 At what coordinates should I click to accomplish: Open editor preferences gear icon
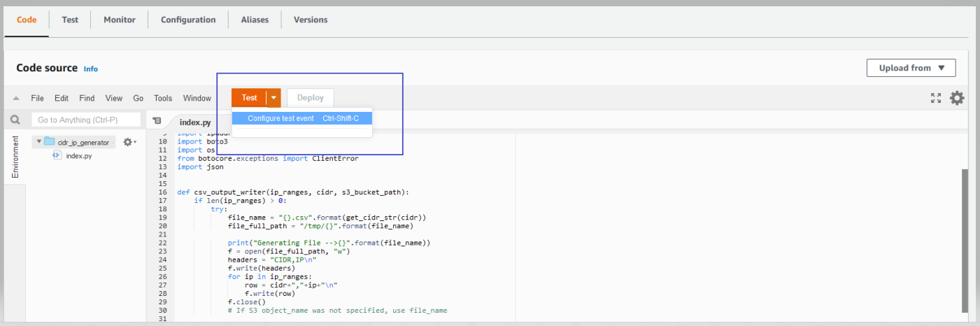(957, 98)
